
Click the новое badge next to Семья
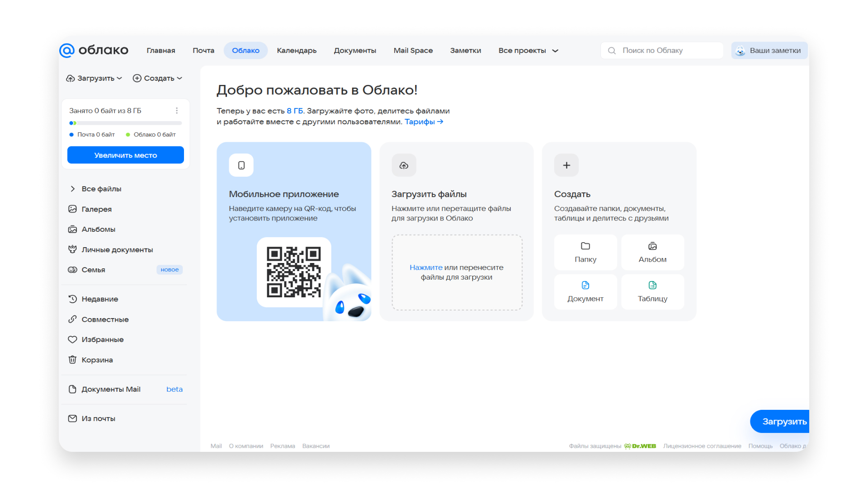pyautogui.click(x=170, y=270)
